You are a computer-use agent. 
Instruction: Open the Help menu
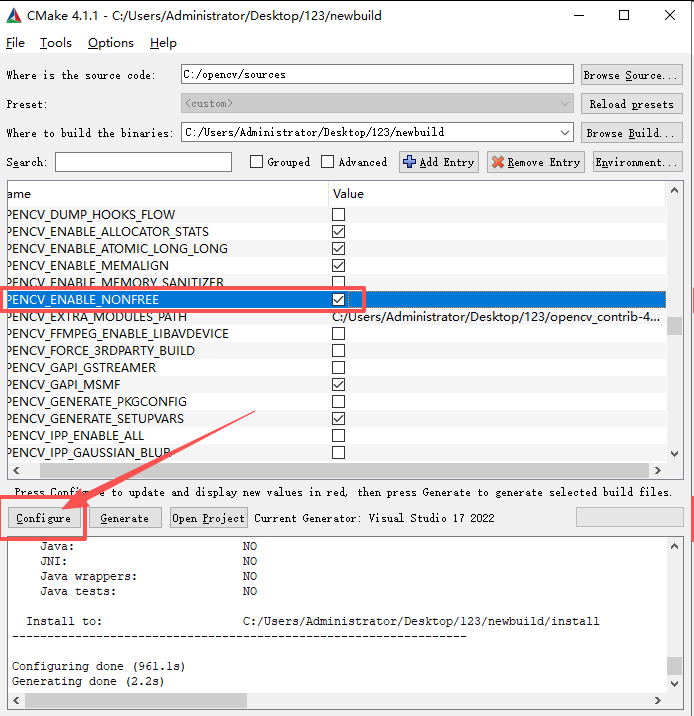point(163,43)
